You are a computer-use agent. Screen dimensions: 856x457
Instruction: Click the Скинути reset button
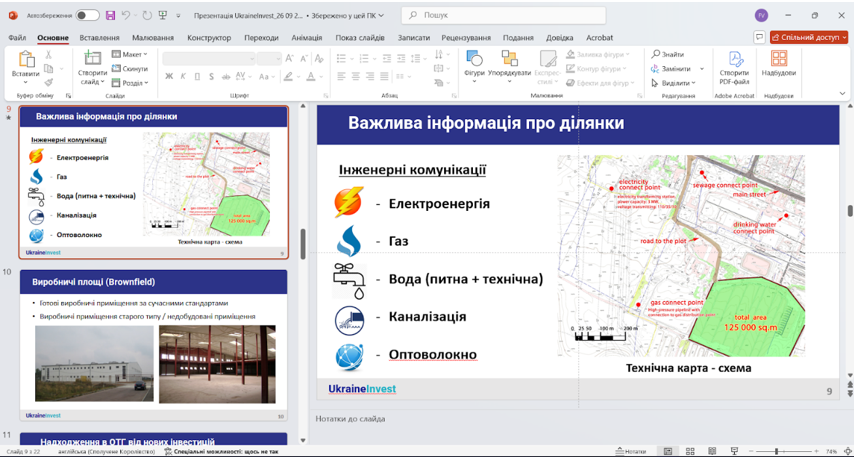[x=130, y=69]
